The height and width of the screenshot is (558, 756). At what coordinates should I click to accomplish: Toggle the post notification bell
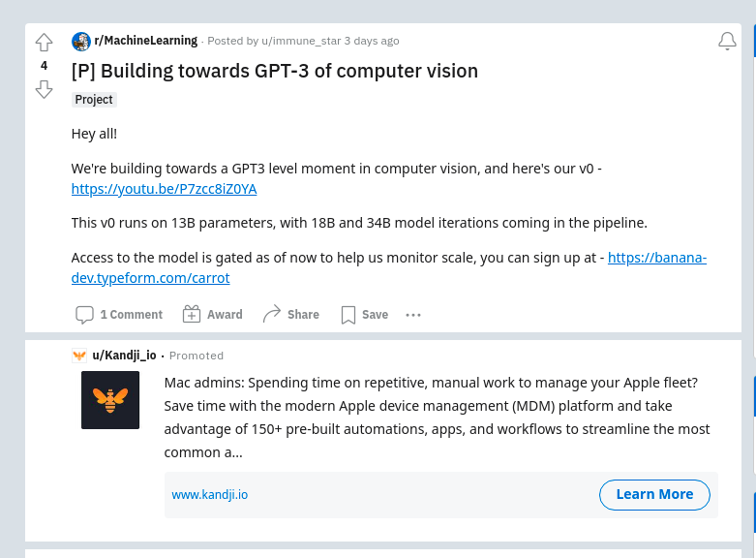pos(727,41)
